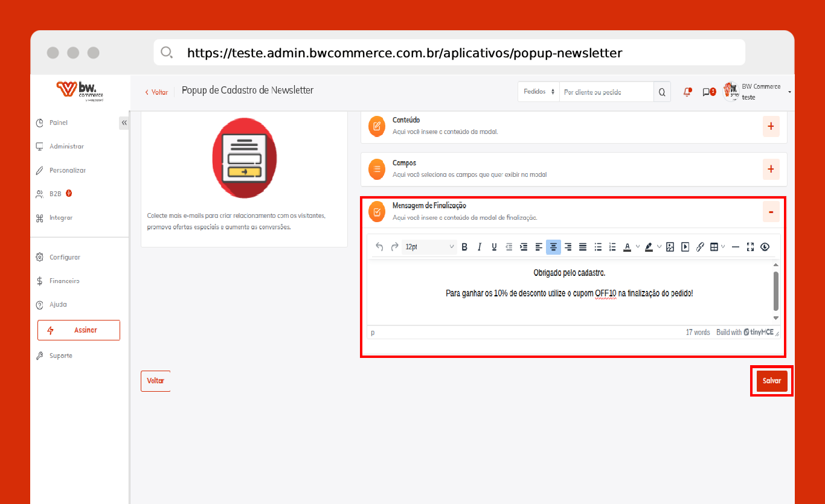Toggle italic formatting in the editor

pos(480,247)
